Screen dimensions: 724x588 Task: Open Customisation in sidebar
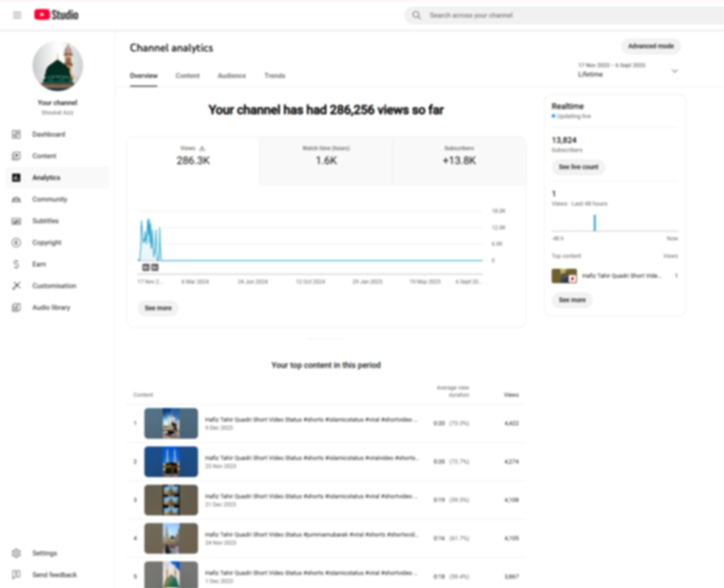coord(54,286)
